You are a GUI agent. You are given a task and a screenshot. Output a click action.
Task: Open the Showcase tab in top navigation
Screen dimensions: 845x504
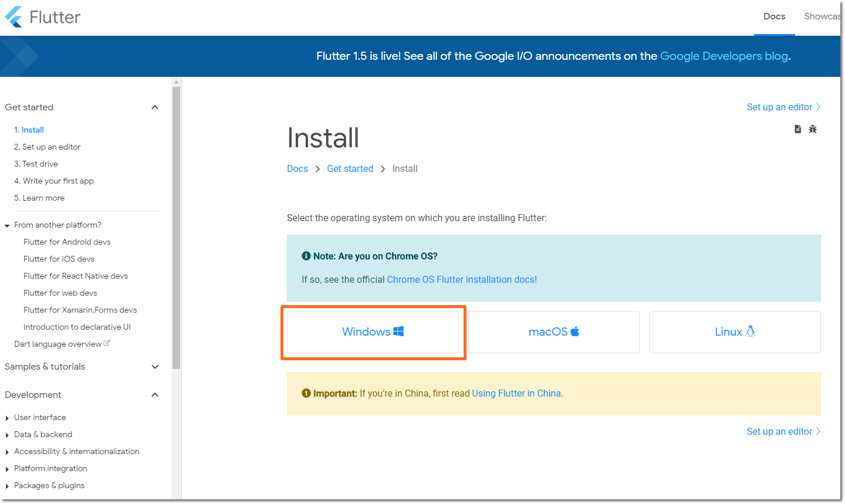tap(822, 16)
